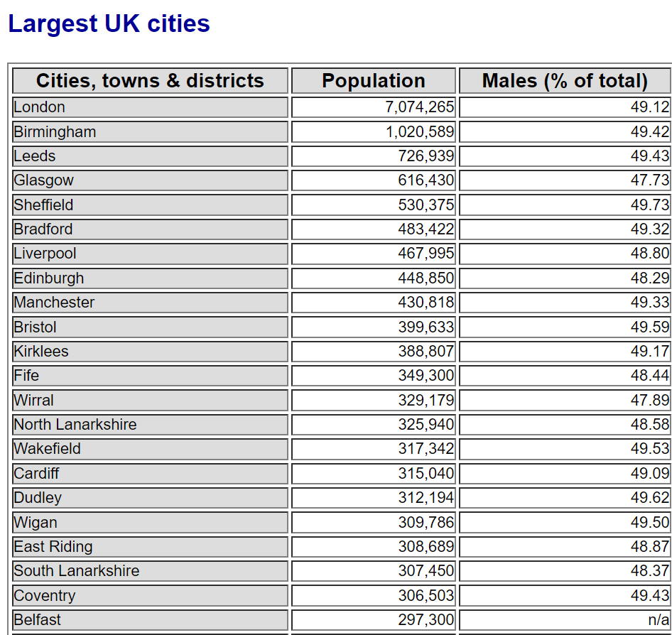Select the Sheffield row label
Viewport: 672px width, 635px height.
click(150, 205)
